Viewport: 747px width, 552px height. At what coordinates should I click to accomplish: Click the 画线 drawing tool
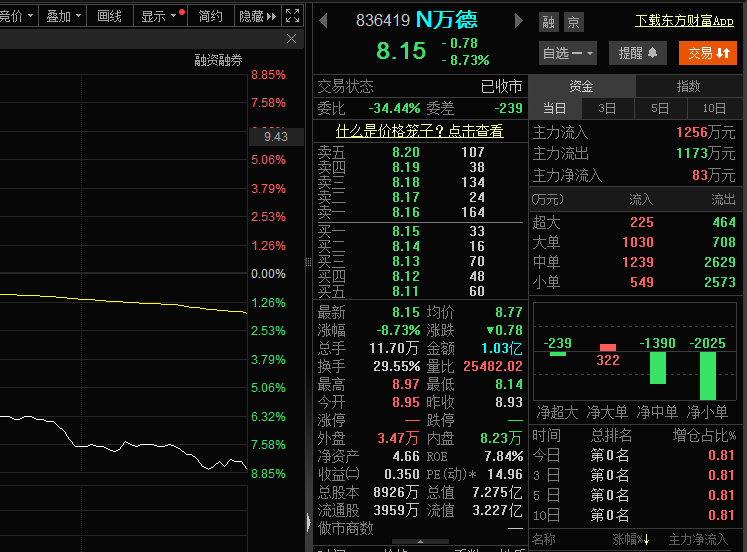coord(109,16)
